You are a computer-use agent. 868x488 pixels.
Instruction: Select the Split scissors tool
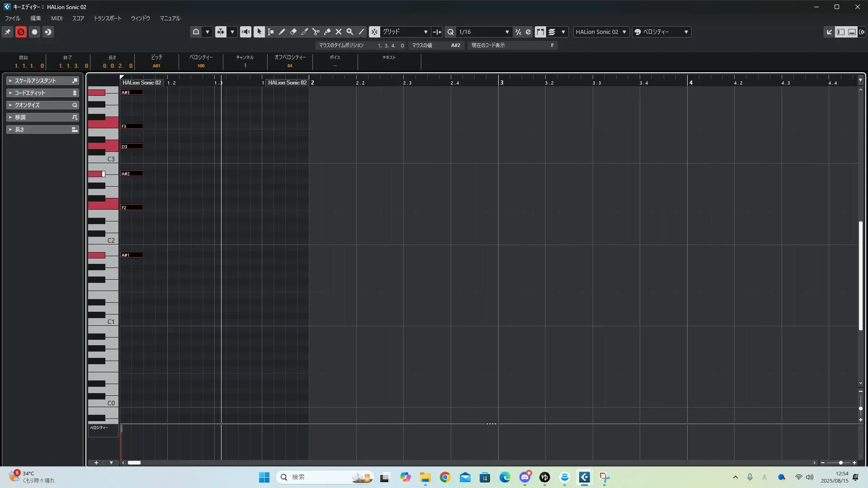coord(316,32)
